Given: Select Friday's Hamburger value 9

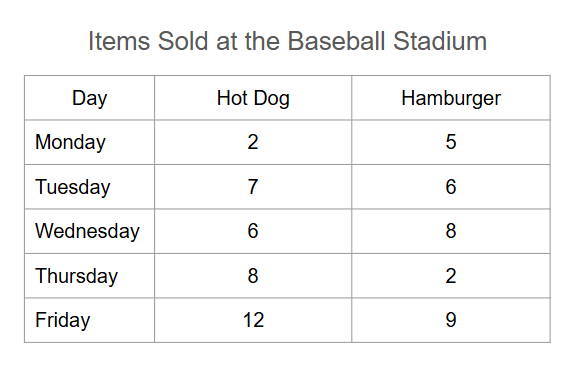Looking at the screenshot, I should 451,320.
